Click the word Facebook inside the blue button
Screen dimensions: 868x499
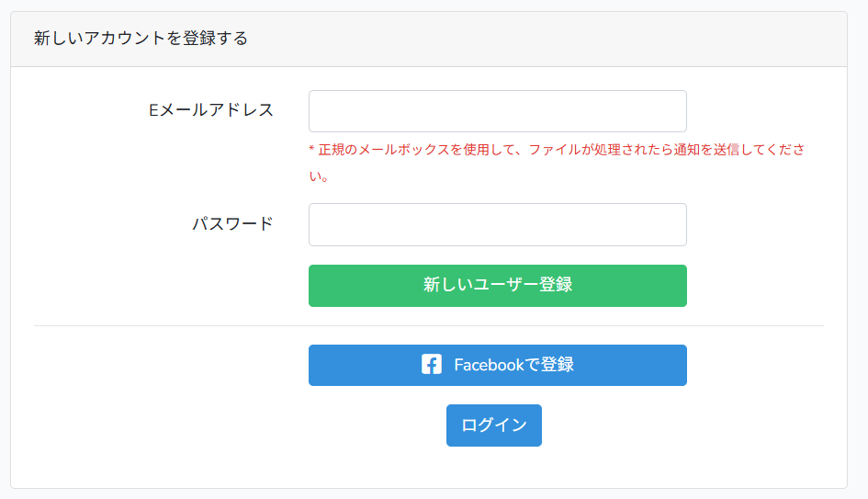488,365
